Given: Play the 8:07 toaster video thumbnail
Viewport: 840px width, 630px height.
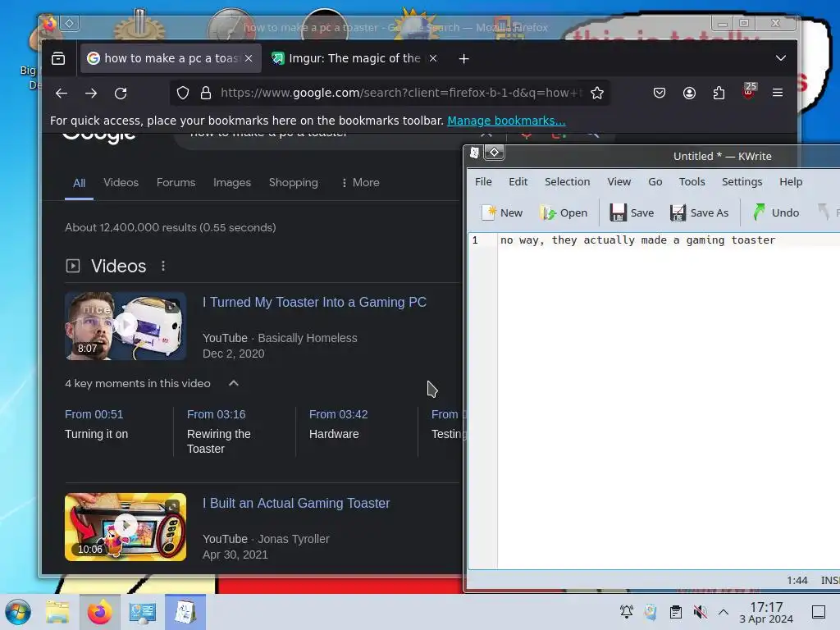Looking at the screenshot, I should click(126, 326).
